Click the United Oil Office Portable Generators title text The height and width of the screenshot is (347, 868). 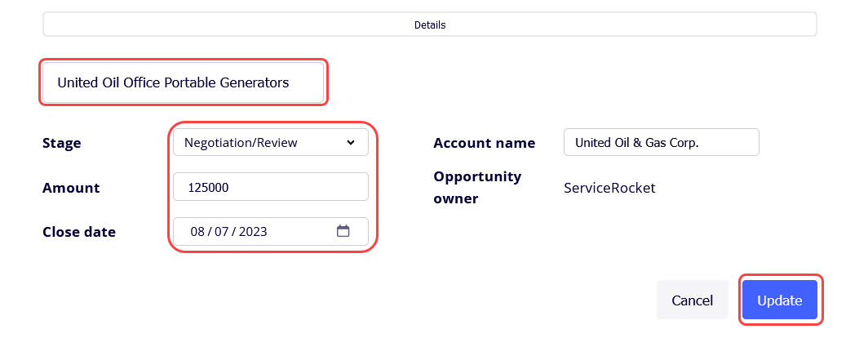[173, 83]
